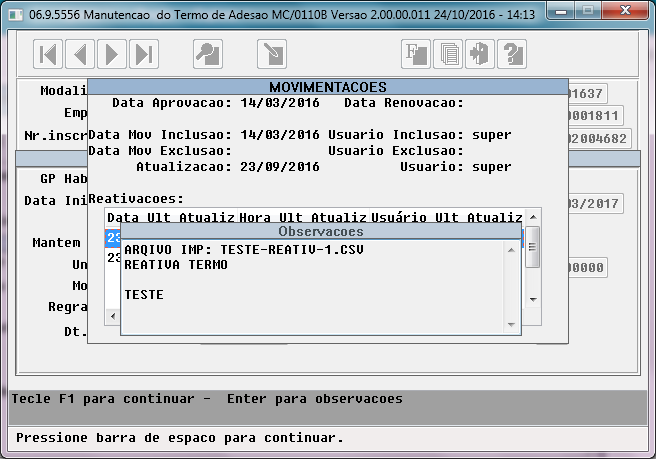The height and width of the screenshot is (459, 656).
Task: Click the Data Ult Atualiz column header
Action: pos(171,217)
